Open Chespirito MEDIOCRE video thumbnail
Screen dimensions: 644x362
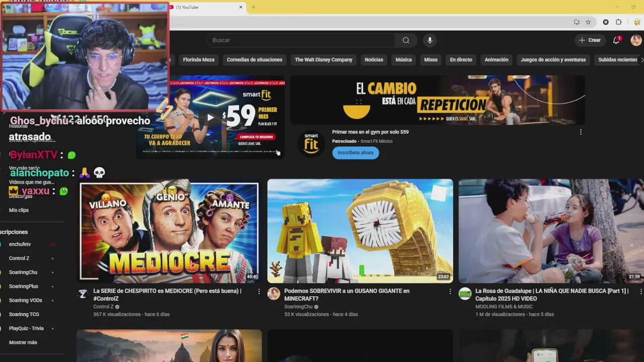pyautogui.click(x=169, y=231)
